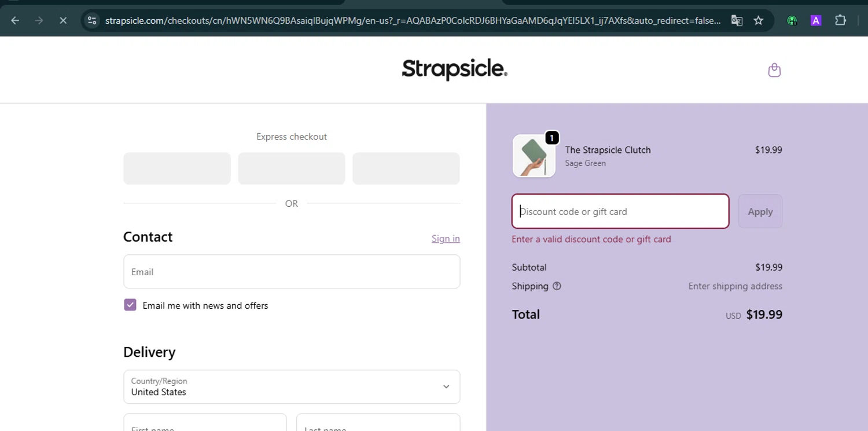The width and height of the screenshot is (868, 431).
Task: Open the green globe extension icon
Action: (792, 20)
